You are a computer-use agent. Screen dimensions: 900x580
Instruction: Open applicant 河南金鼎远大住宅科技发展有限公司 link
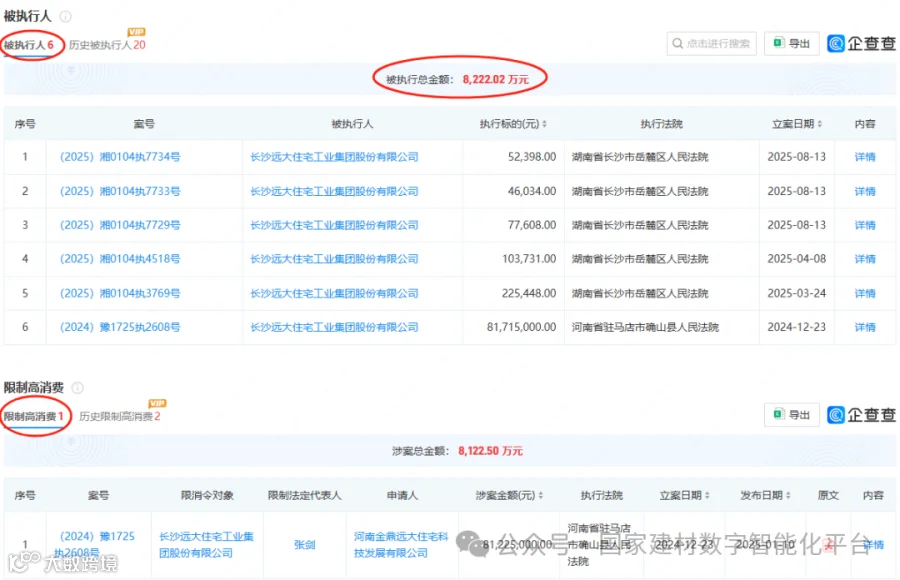pos(401,545)
